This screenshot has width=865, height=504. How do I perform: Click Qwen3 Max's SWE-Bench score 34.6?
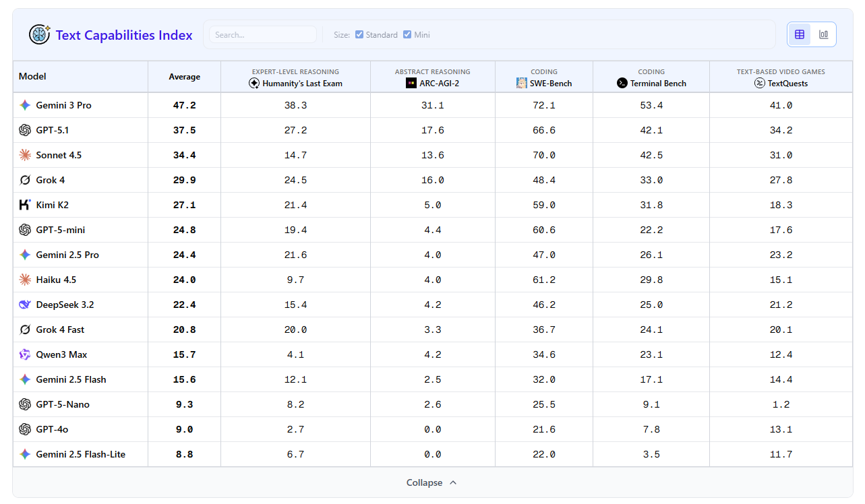[544, 354]
